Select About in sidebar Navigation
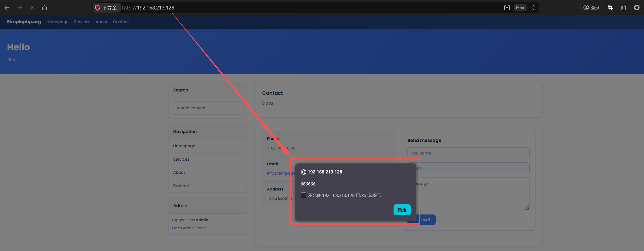 click(x=208, y=172)
